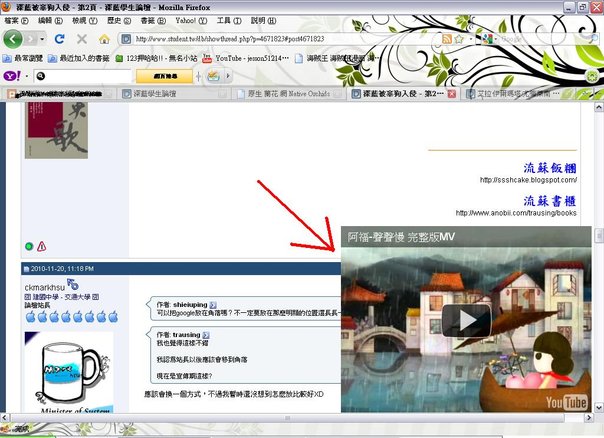604x438 pixels.
Task: Click the 阿福-聲聲慢 完整版MV video title
Action: [x=401, y=237]
